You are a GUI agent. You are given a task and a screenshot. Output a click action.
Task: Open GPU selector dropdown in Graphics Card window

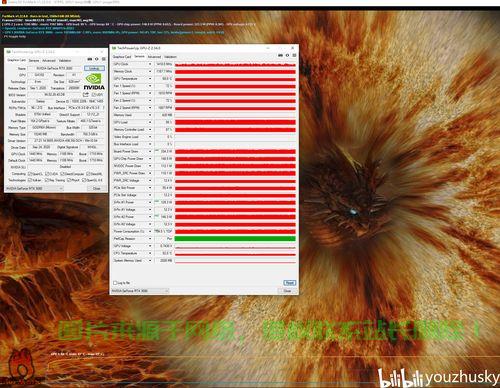[34, 189]
